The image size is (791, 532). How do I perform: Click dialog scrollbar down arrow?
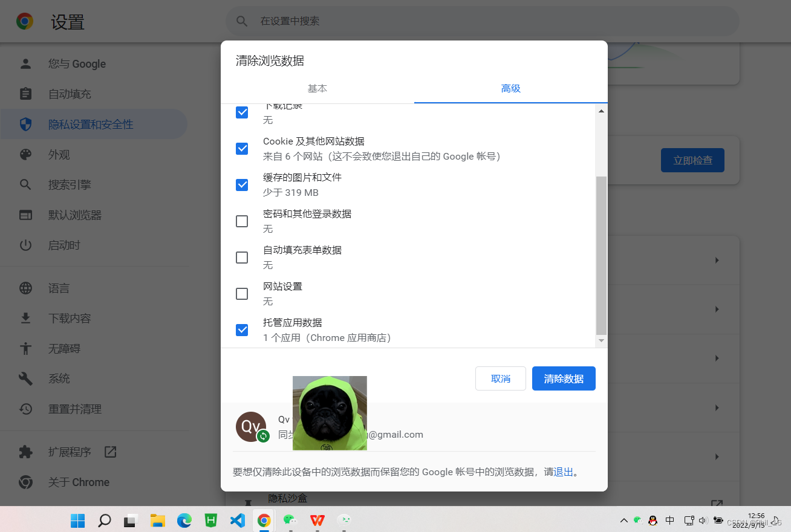(601, 341)
